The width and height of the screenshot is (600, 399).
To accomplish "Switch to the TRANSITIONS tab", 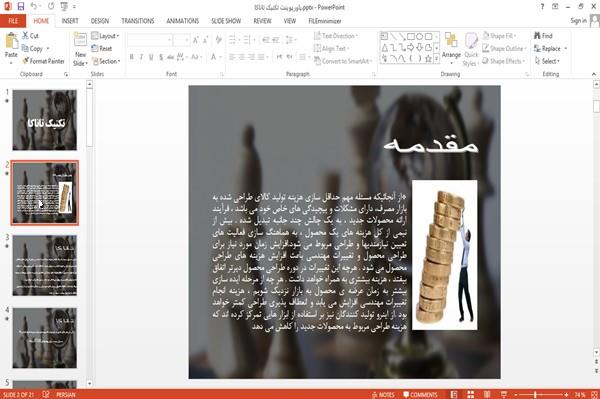I will (x=138, y=21).
